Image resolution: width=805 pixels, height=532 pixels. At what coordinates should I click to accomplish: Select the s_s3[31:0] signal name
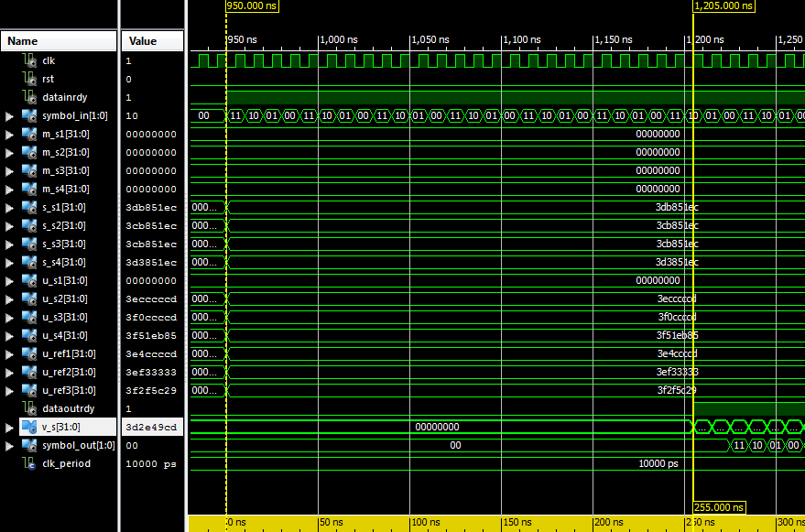click(64, 244)
